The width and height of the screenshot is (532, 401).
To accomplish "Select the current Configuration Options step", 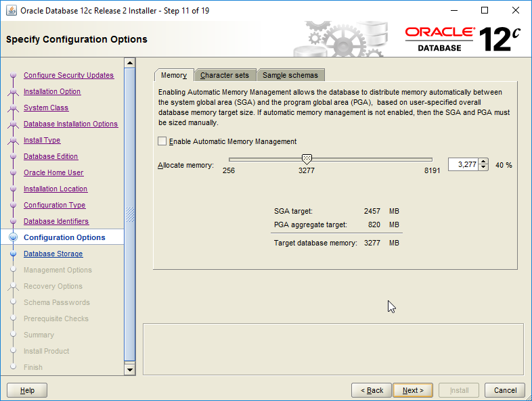I will click(x=64, y=237).
